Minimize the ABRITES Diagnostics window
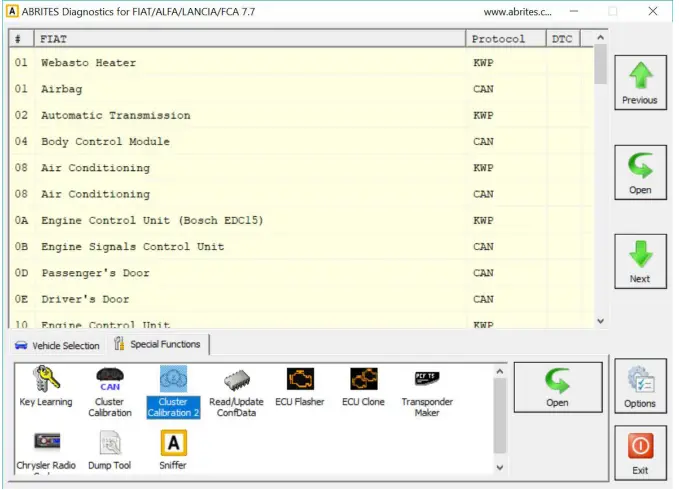This screenshot has height=490, width=679. 574,11
